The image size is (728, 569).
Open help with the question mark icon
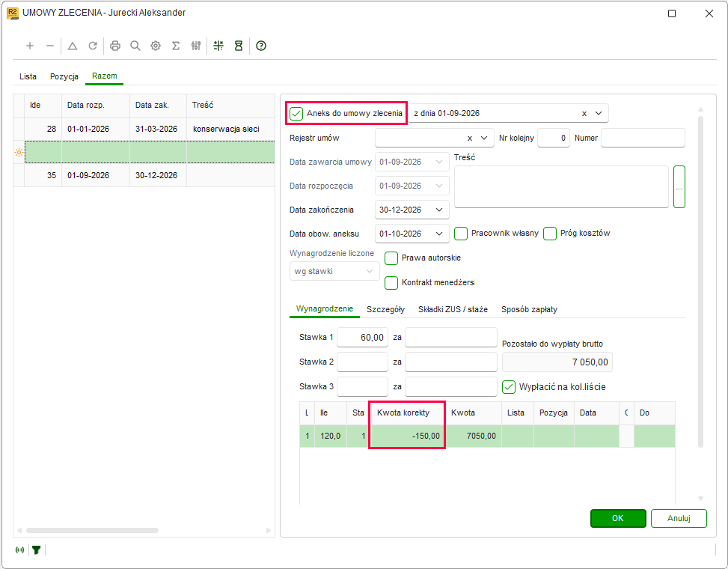pos(261,46)
